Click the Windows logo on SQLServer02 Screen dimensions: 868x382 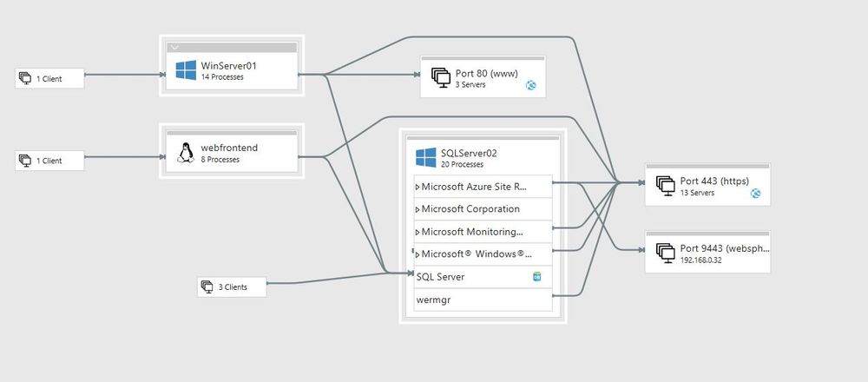pyautogui.click(x=426, y=157)
